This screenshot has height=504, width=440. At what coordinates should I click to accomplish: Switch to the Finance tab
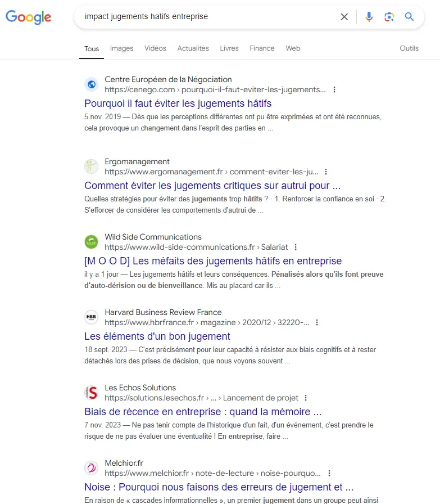[262, 48]
